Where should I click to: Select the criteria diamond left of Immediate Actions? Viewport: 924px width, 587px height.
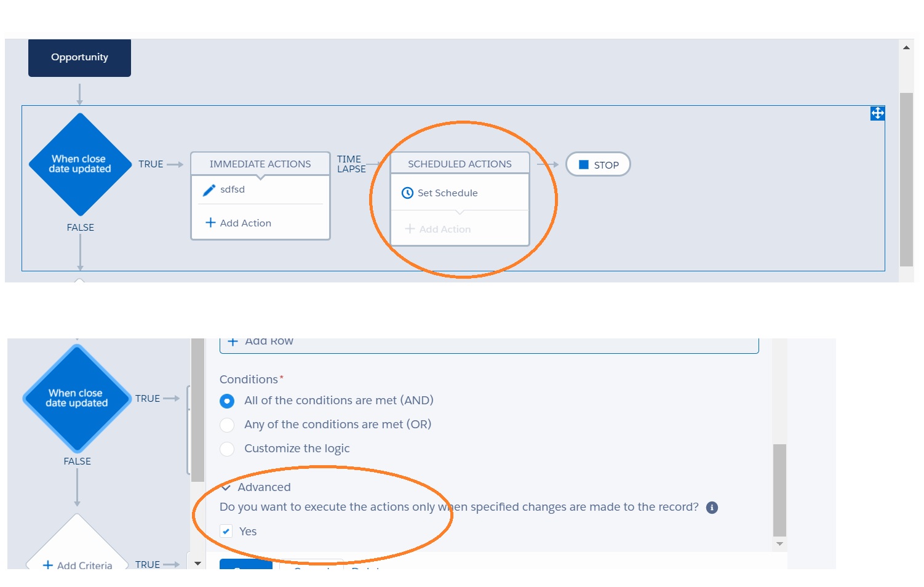(x=80, y=164)
